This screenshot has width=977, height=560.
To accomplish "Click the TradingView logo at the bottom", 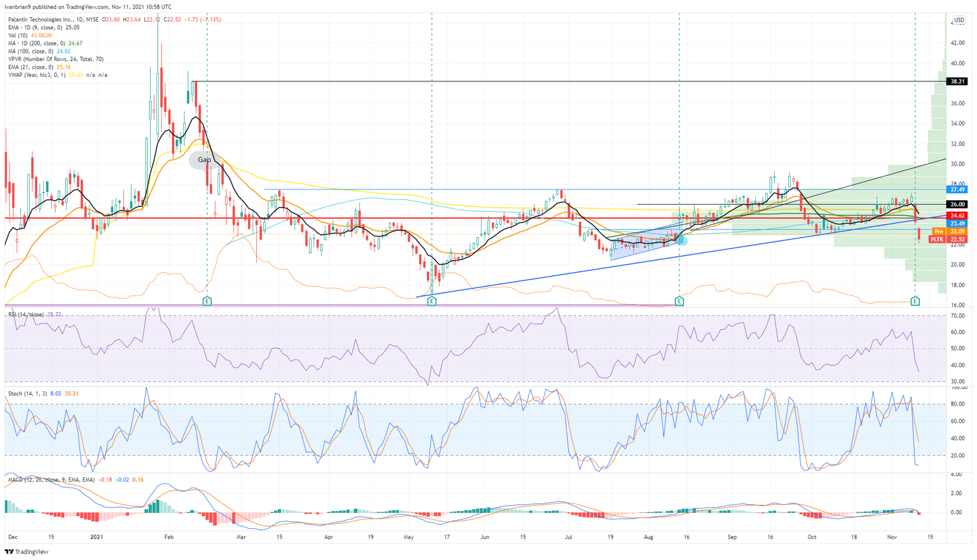I will 26,552.
